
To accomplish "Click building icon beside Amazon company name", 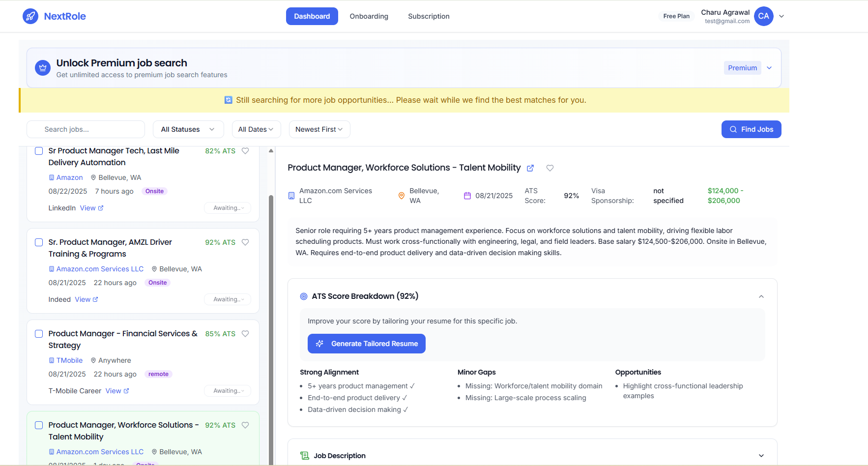I will tap(52, 177).
